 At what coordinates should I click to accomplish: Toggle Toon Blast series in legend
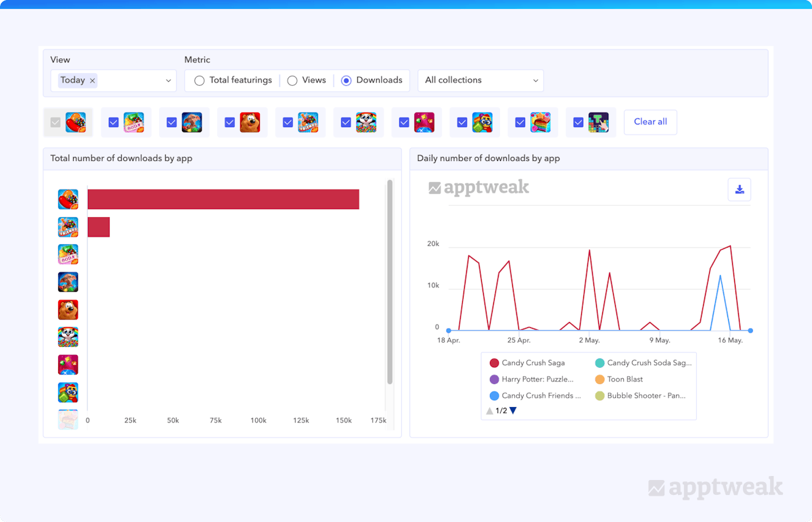tap(625, 379)
